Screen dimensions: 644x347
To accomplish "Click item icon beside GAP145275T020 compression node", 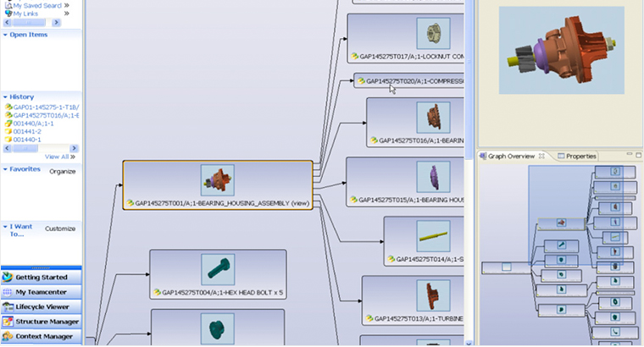I will 360,81.
